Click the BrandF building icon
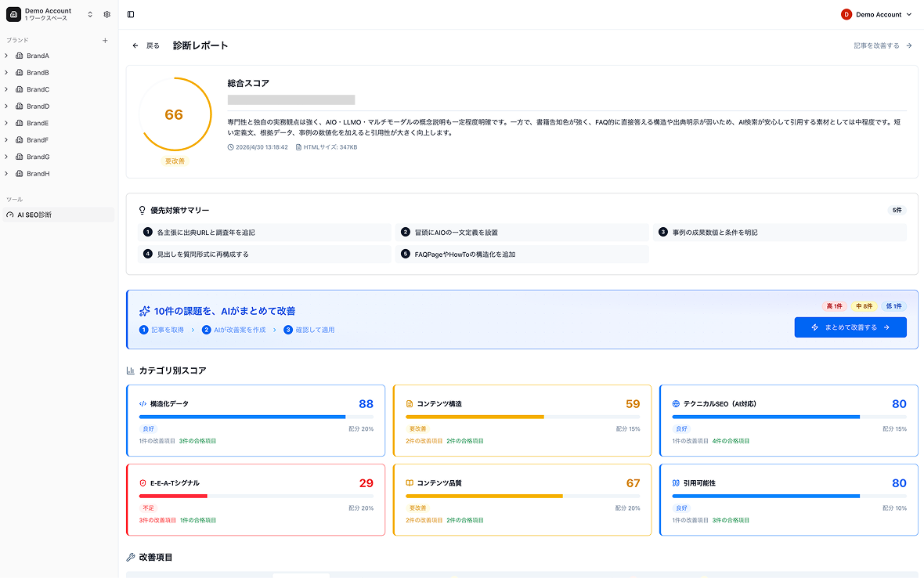The width and height of the screenshot is (924, 578). tap(19, 139)
